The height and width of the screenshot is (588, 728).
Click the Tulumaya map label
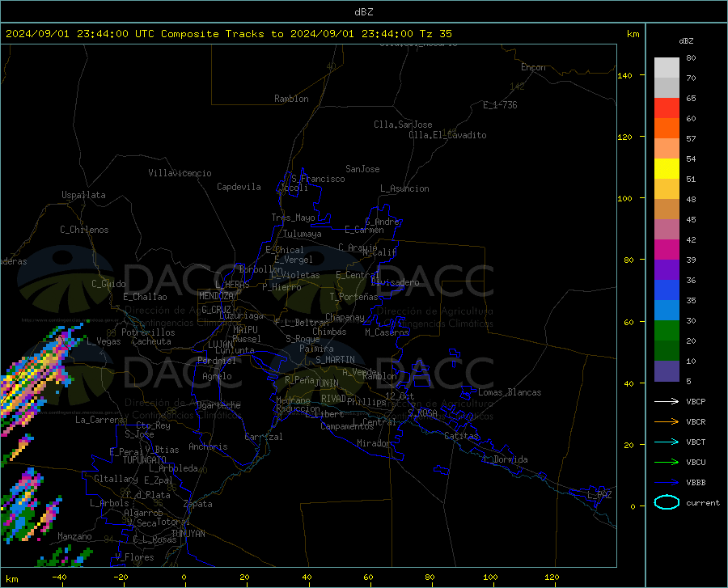point(303,234)
